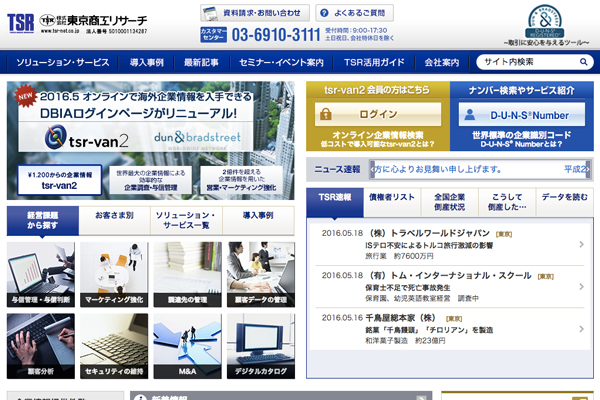Click the お見舞い申し上げます news ticker text
Screen dimensions: 600x400
pyautogui.click(x=438, y=169)
